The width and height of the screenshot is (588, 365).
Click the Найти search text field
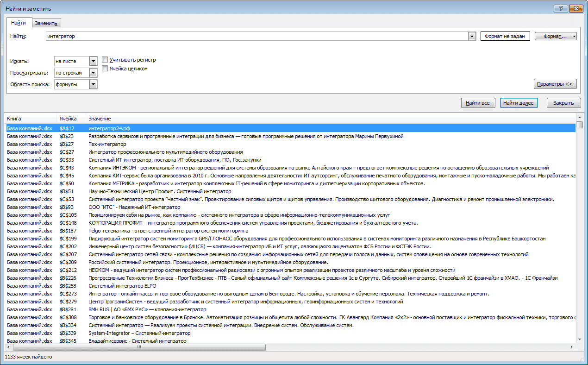pos(257,36)
